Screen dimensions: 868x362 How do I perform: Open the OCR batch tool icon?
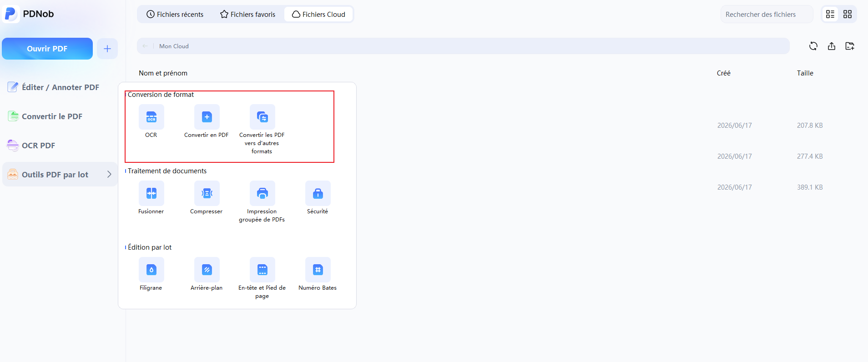[x=151, y=117]
